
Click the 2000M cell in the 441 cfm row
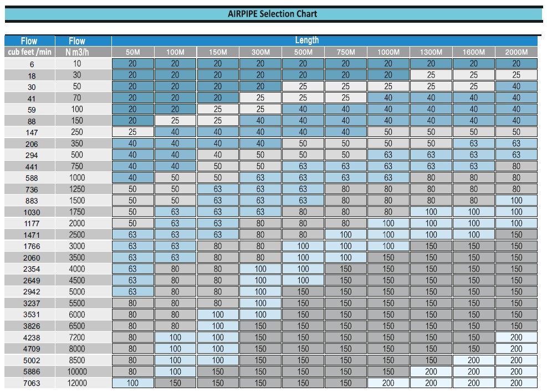pos(517,166)
